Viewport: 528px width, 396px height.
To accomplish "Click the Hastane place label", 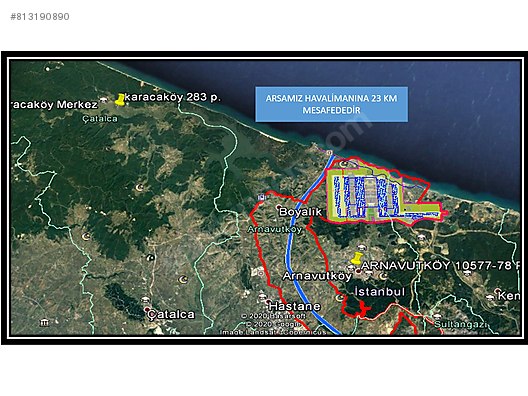I will tap(295, 306).
